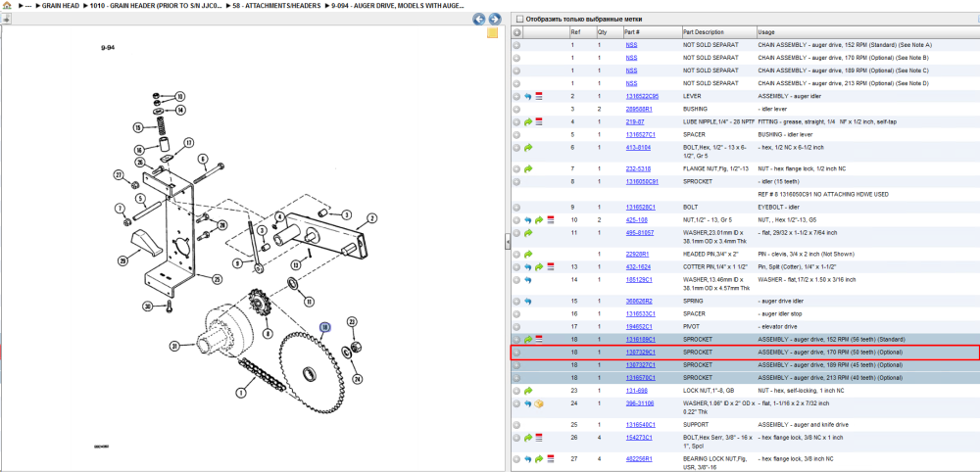Open breadcrumb 1010 - GRAIN HEADER

[156, 5]
